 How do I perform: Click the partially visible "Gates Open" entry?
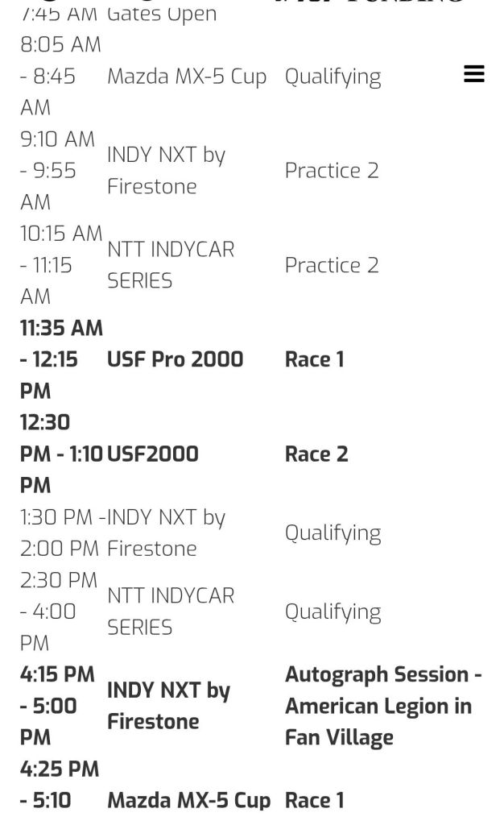(x=162, y=14)
